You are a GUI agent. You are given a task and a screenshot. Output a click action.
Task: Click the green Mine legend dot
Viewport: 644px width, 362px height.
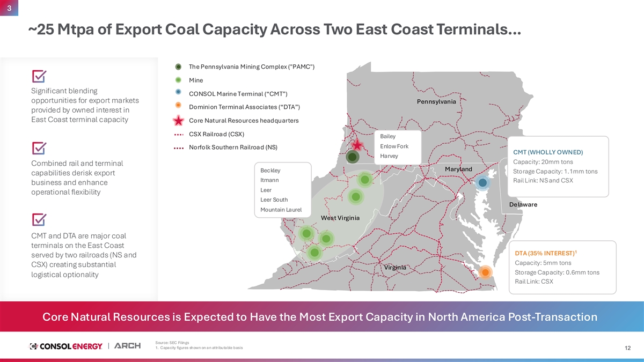click(x=178, y=80)
